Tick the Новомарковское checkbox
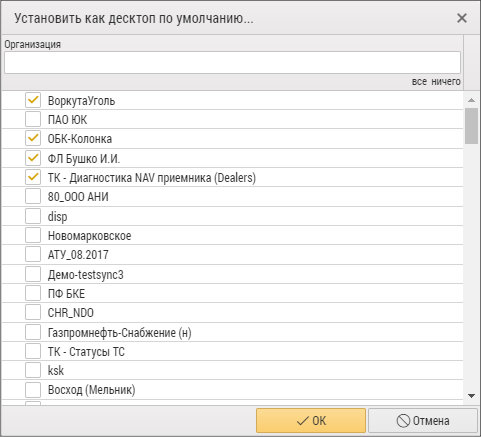The width and height of the screenshot is (481, 437). 33,235
